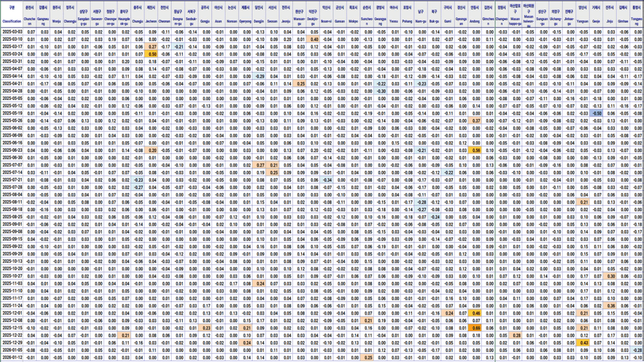Screen dimensions: 644x362
Task: Select the 2026-01-12 date row label
Action: (x=12, y=358)
